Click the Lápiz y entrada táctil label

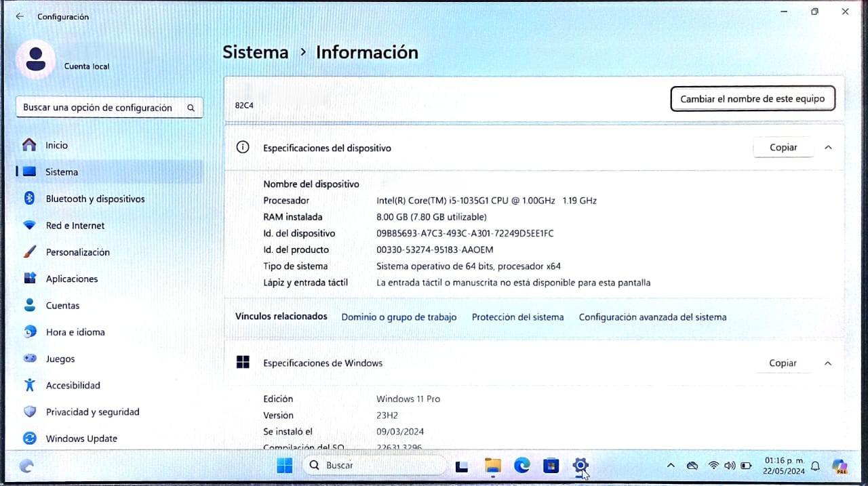pyautogui.click(x=305, y=283)
